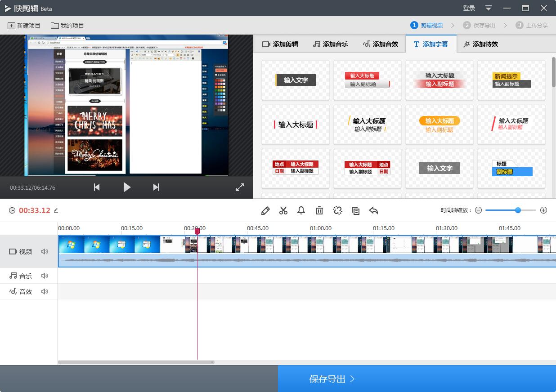This screenshot has height=392, width=556.
Task: Click the timeline zoom slider handle
Action: 518,210
